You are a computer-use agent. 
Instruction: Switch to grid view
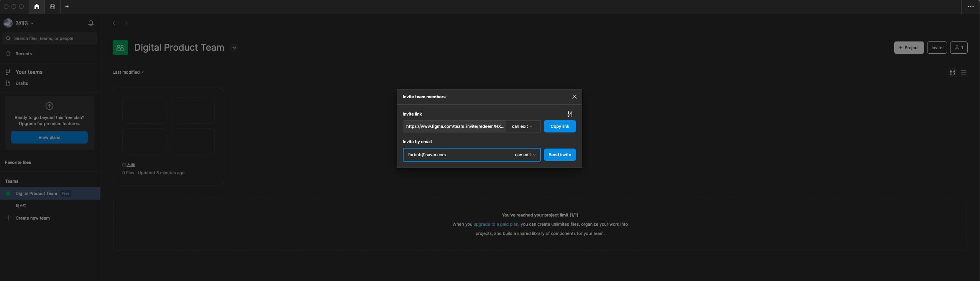[x=952, y=72]
